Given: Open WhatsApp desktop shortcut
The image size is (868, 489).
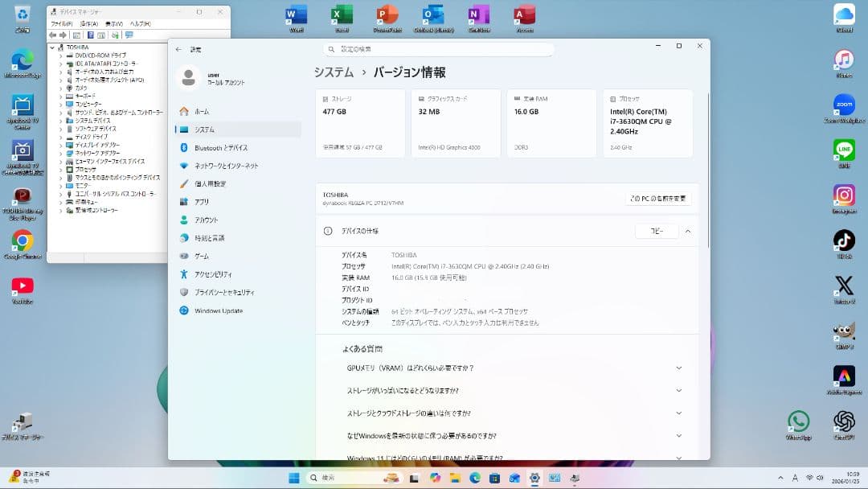Looking at the screenshot, I should pos(798,425).
